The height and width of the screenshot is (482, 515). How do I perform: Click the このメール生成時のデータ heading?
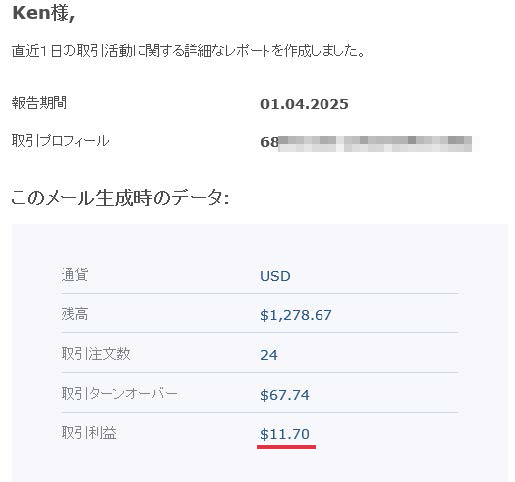[120, 198]
